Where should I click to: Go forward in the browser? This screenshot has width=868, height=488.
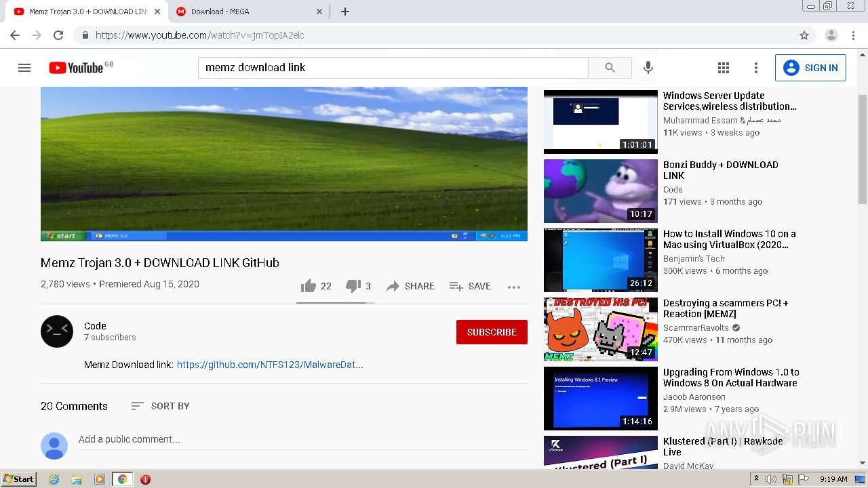[37, 35]
